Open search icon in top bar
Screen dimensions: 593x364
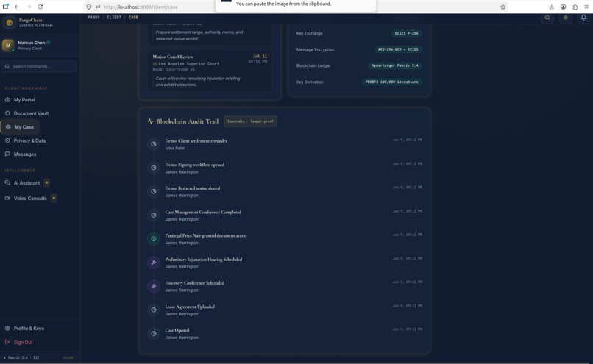[547, 18]
